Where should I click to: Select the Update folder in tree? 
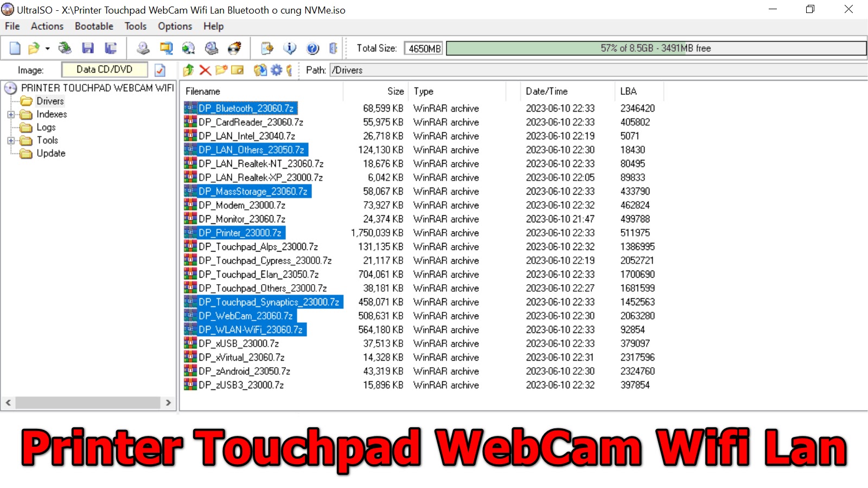point(51,153)
